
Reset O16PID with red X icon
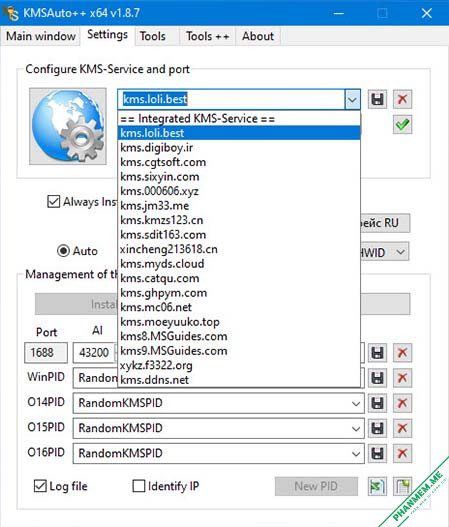coord(402,453)
